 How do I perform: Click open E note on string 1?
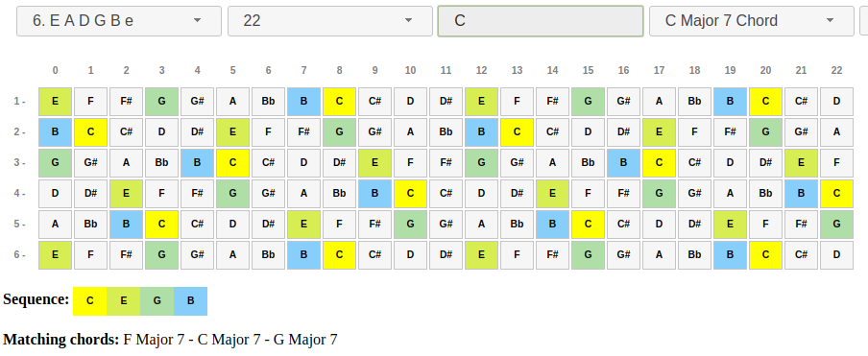[56, 102]
